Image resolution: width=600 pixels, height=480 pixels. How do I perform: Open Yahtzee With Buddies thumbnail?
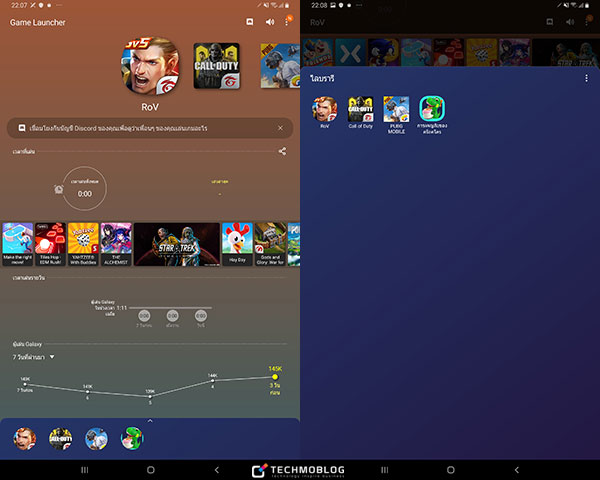pos(83,244)
